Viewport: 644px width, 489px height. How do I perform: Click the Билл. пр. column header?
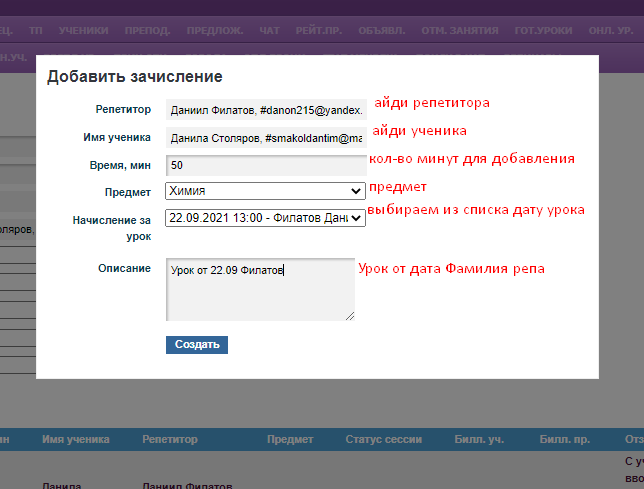coord(564,439)
